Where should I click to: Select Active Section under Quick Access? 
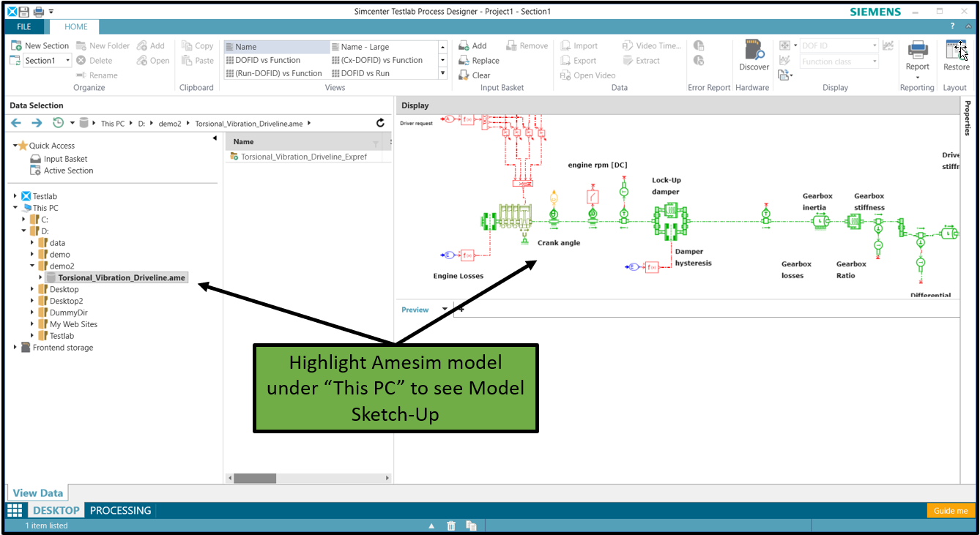point(68,171)
